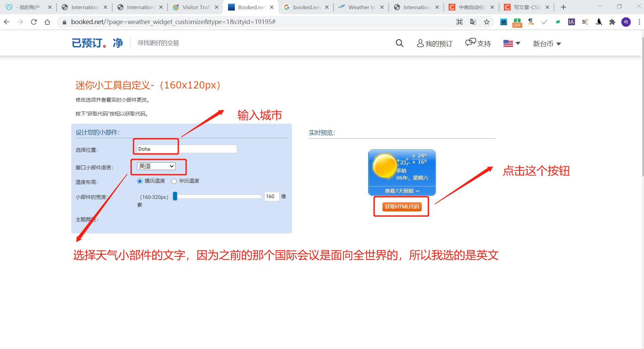This screenshot has width=644, height=349.
Task: Click the Google Translate icon in address bar
Action: [473, 22]
